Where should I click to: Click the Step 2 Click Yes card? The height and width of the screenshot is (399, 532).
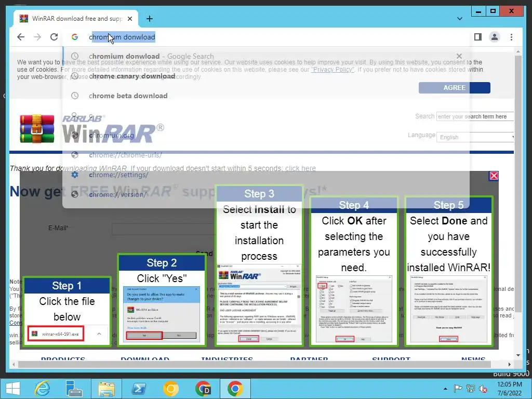[x=162, y=300]
